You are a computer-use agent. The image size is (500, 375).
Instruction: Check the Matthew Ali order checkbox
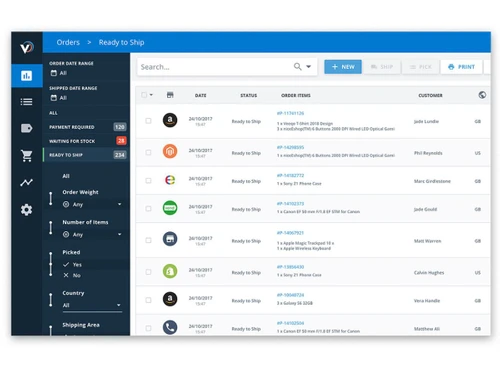pos(148,328)
